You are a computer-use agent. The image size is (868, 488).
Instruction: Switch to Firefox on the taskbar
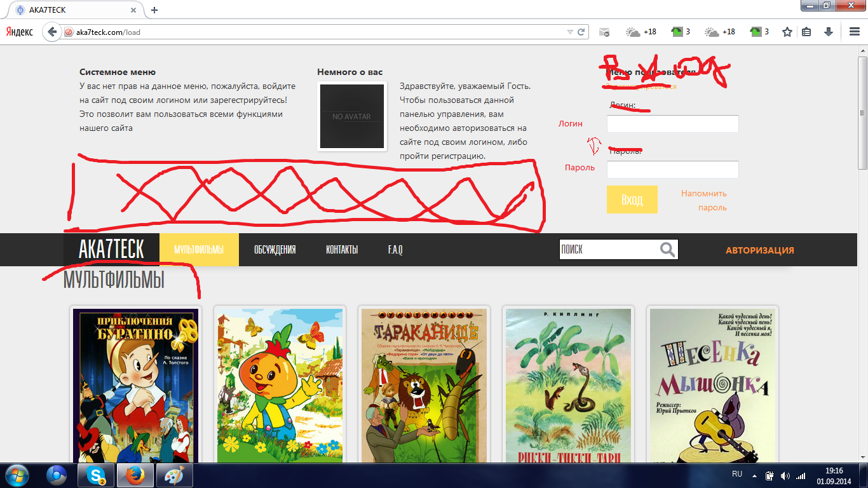pos(134,475)
